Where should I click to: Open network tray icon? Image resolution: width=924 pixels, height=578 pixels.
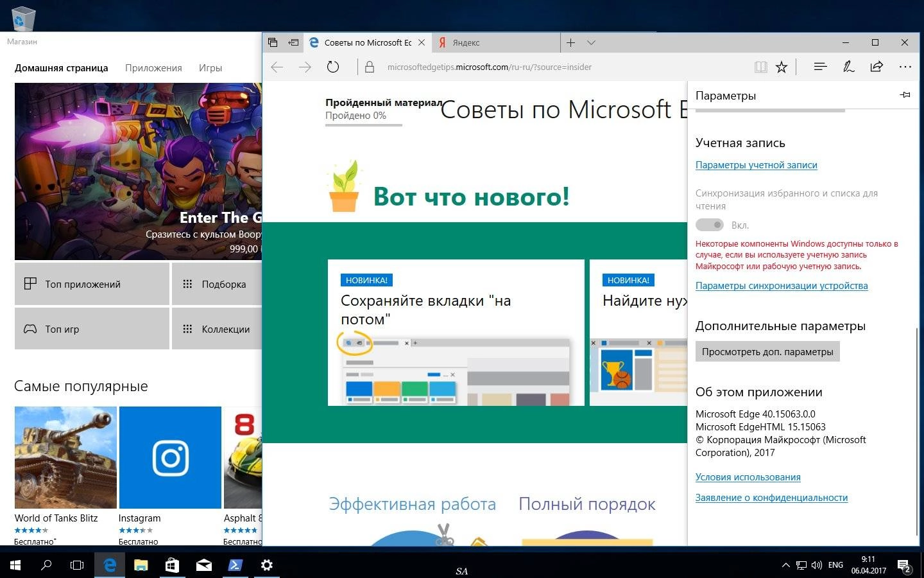click(801, 565)
